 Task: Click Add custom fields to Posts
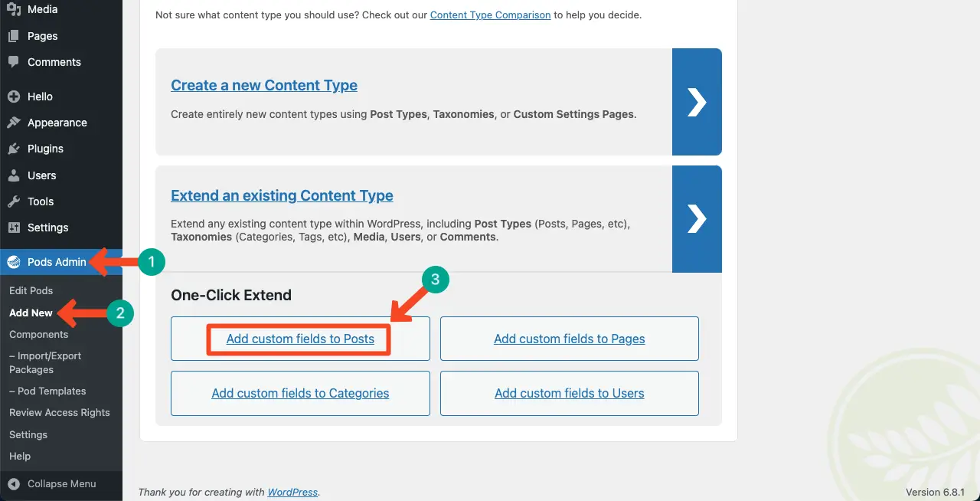click(300, 339)
